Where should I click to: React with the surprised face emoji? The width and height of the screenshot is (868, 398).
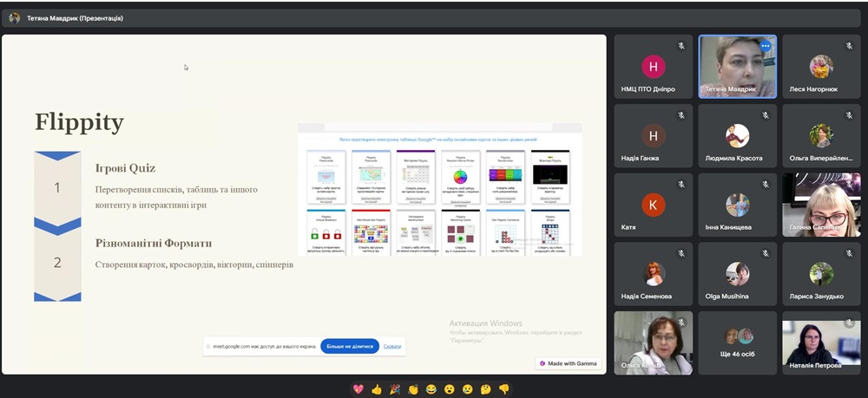[x=450, y=389]
